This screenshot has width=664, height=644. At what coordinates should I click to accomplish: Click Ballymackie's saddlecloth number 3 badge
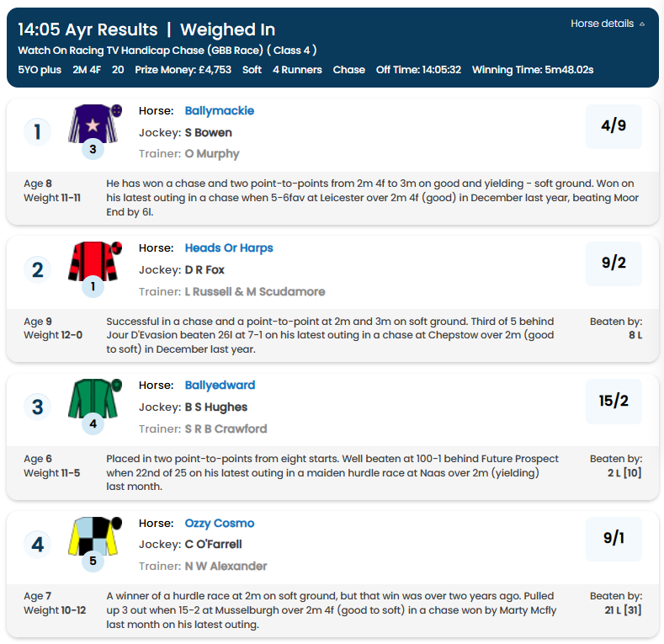[x=93, y=150]
